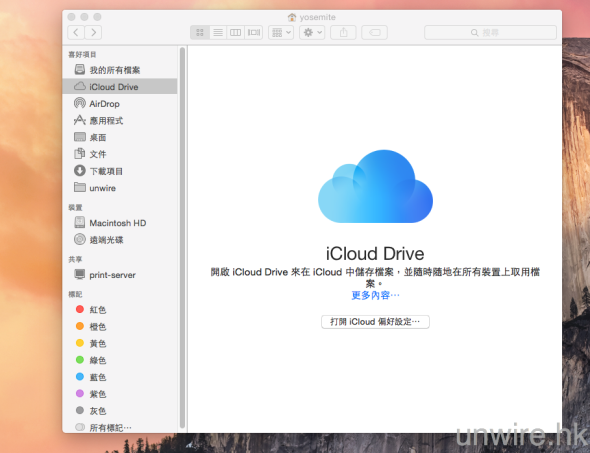The height and width of the screenshot is (453, 590).
Task: Click the yellow 黃色 tag
Action: (x=120, y=343)
